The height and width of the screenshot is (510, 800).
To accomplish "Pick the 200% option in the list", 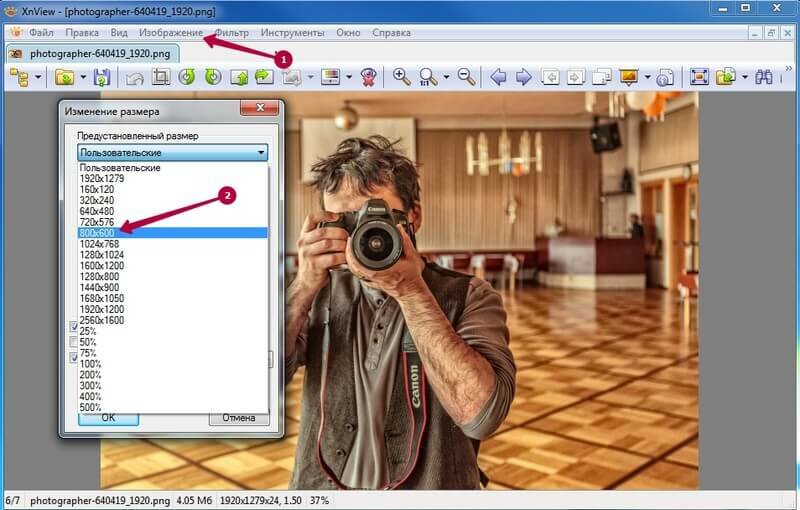I will (x=92, y=375).
